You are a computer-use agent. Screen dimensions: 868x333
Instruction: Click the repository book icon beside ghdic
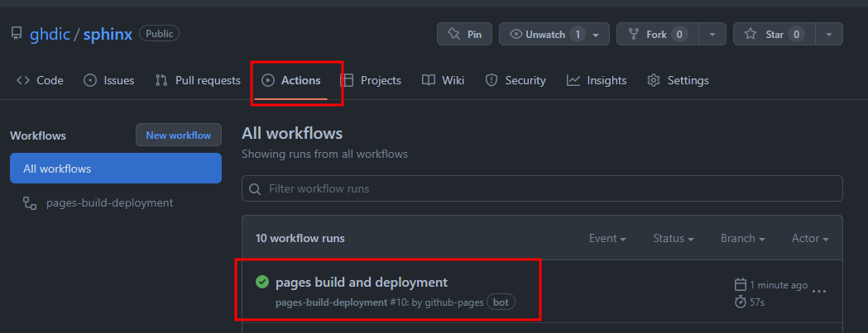pyautogui.click(x=17, y=35)
